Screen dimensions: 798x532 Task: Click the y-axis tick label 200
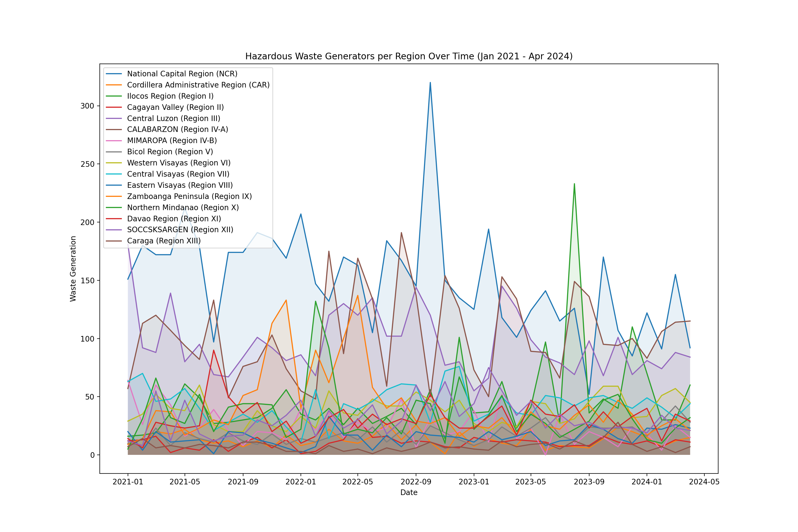pyautogui.click(x=88, y=222)
